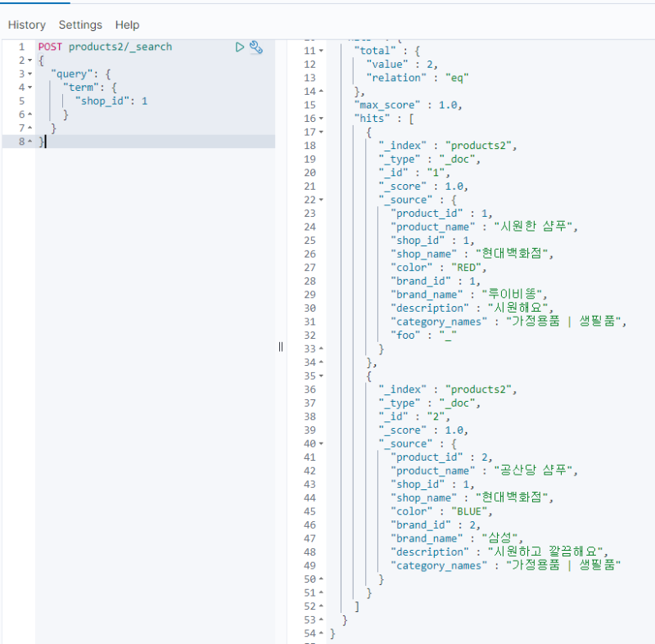
Task: Collapse the "query" block in request editor
Action: (x=30, y=74)
